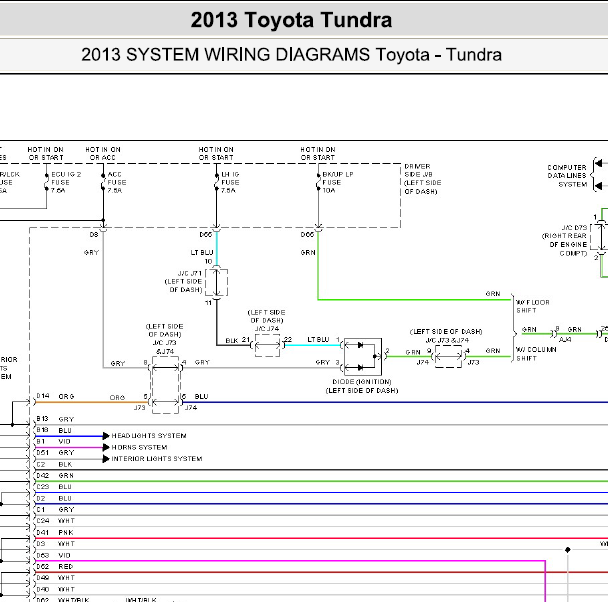The width and height of the screenshot is (608, 602).
Task: Click the 'D40 WHT' pin label
Action: (x=55, y=590)
